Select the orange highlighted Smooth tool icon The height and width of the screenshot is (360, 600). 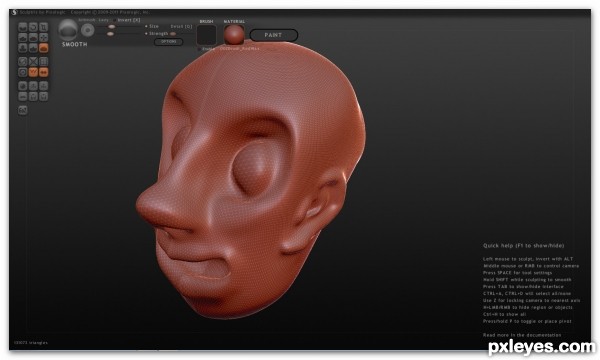click(x=44, y=48)
